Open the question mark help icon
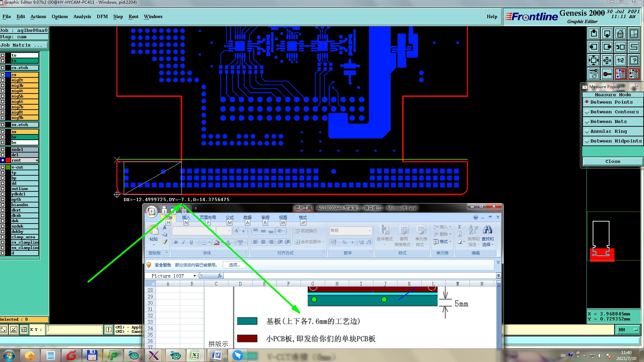Viewport: 644px width, 362px height. coord(634,61)
